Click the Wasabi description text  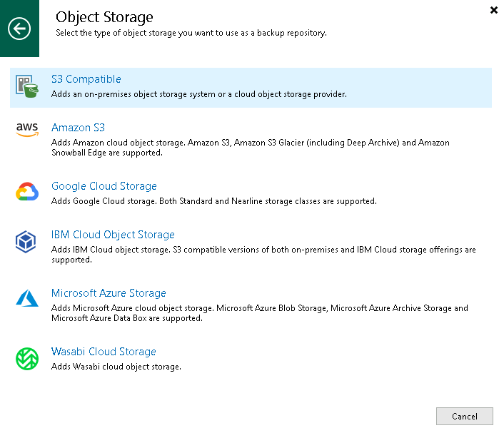[x=116, y=367]
